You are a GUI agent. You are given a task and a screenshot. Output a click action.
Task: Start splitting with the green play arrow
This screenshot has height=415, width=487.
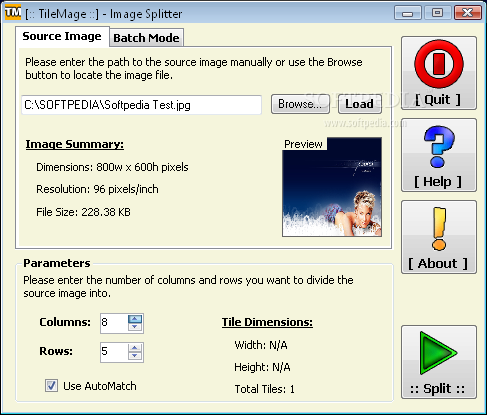tap(439, 362)
